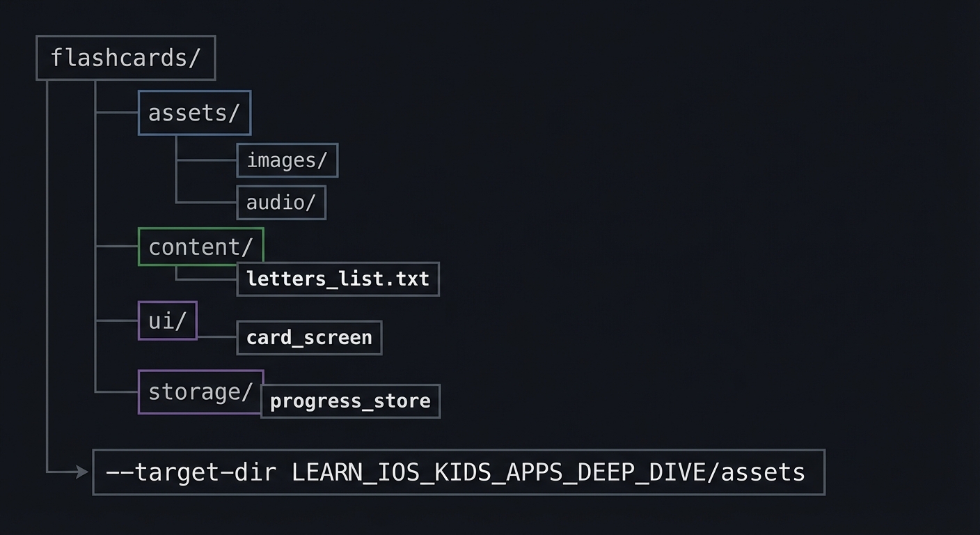Click the LEARN_IOS_KIDS_APPS_DEEP_DIVE path text

[x=498, y=472]
